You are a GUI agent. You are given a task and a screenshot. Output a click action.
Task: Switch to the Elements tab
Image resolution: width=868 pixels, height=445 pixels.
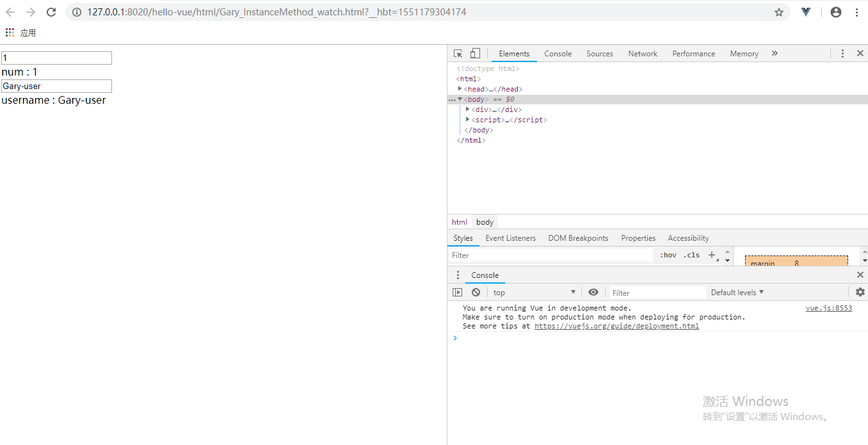click(x=514, y=54)
